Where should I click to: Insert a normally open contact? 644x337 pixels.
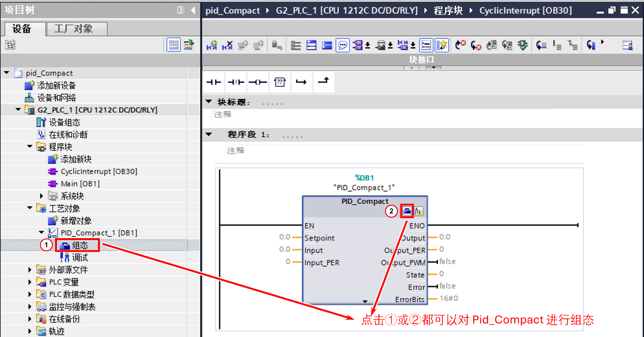[x=214, y=82]
